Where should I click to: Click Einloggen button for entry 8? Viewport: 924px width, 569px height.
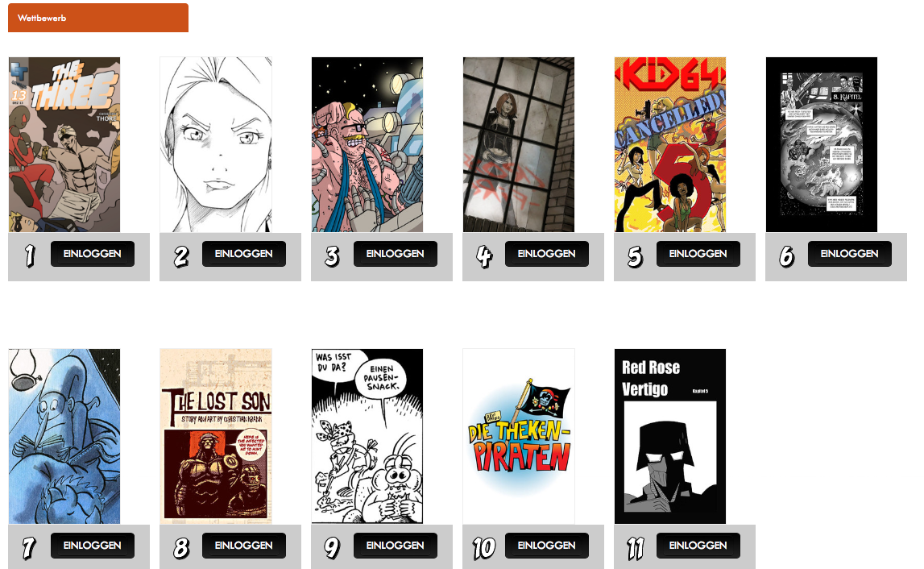pyautogui.click(x=244, y=546)
